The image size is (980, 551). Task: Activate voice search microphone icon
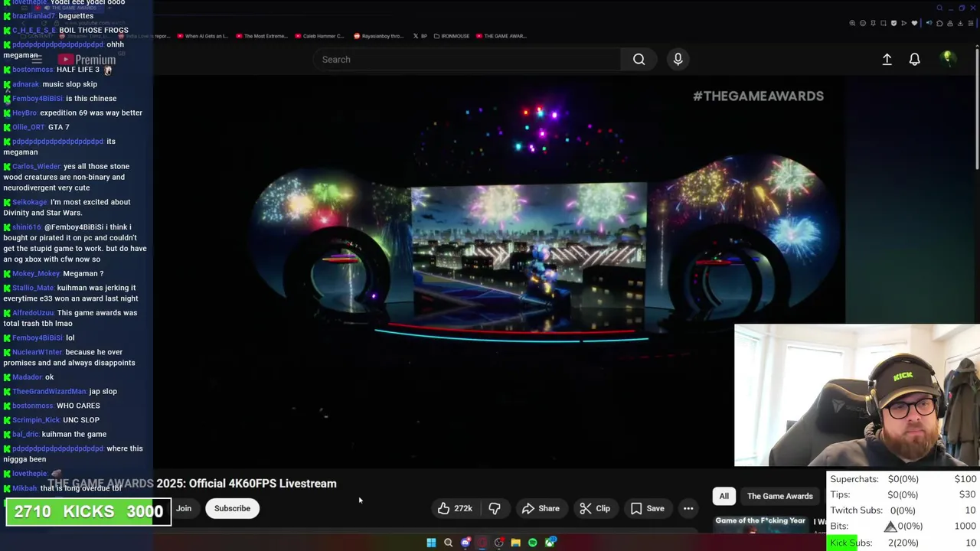click(678, 59)
